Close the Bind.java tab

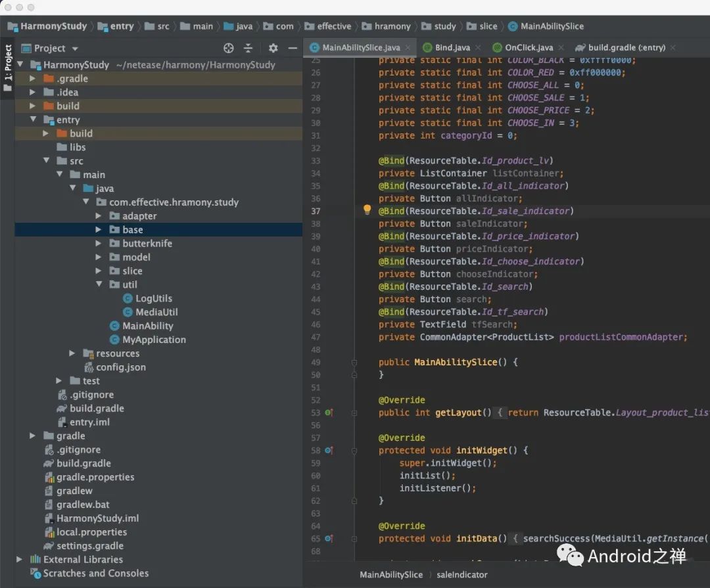tap(478, 47)
